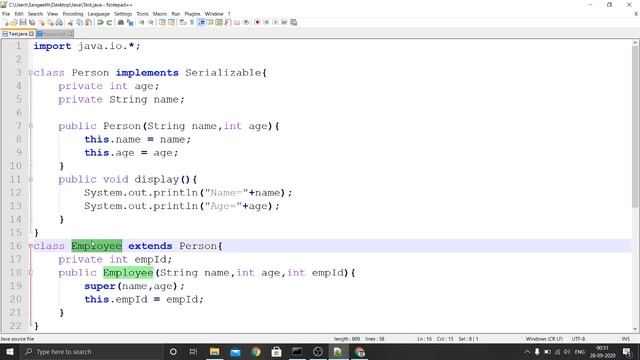Open the Document Map panel icon
The width and height of the screenshot is (640, 360).
219,22
